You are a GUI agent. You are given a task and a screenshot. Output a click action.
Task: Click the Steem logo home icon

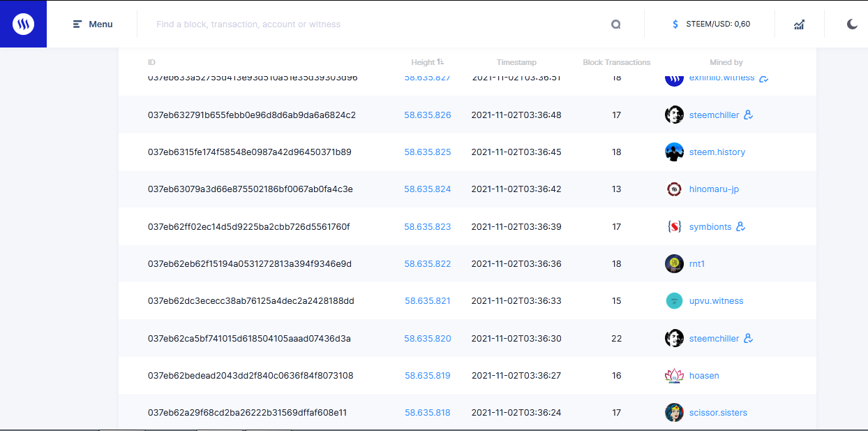(x=23, y=24)
